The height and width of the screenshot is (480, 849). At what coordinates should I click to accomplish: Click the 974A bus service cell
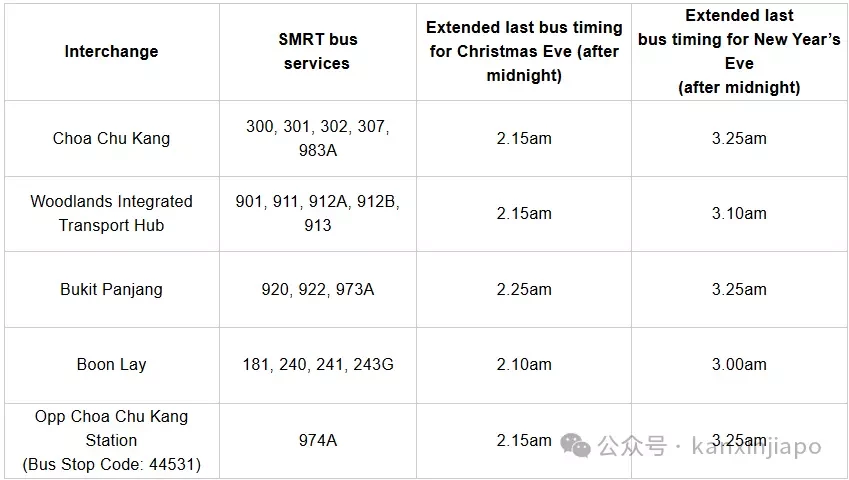pos(318,440)
